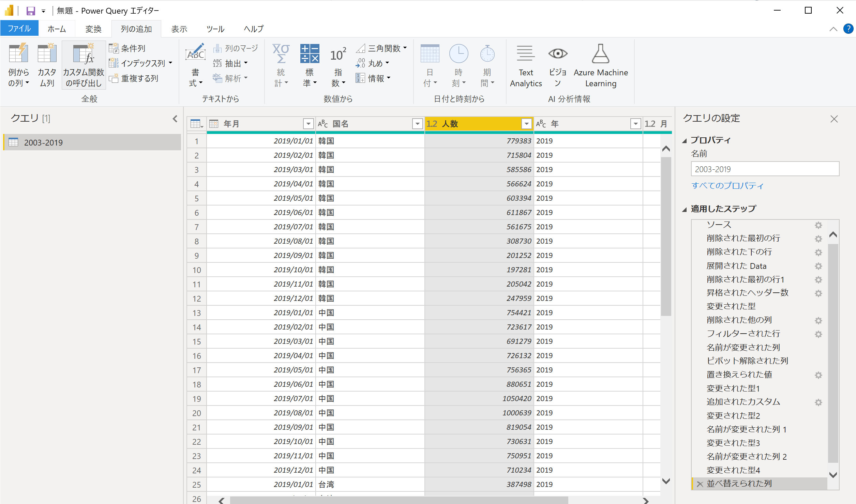Screen dimensions: 856x504
Task: Open the ファイル menu tab
Action: pos(19,29)
